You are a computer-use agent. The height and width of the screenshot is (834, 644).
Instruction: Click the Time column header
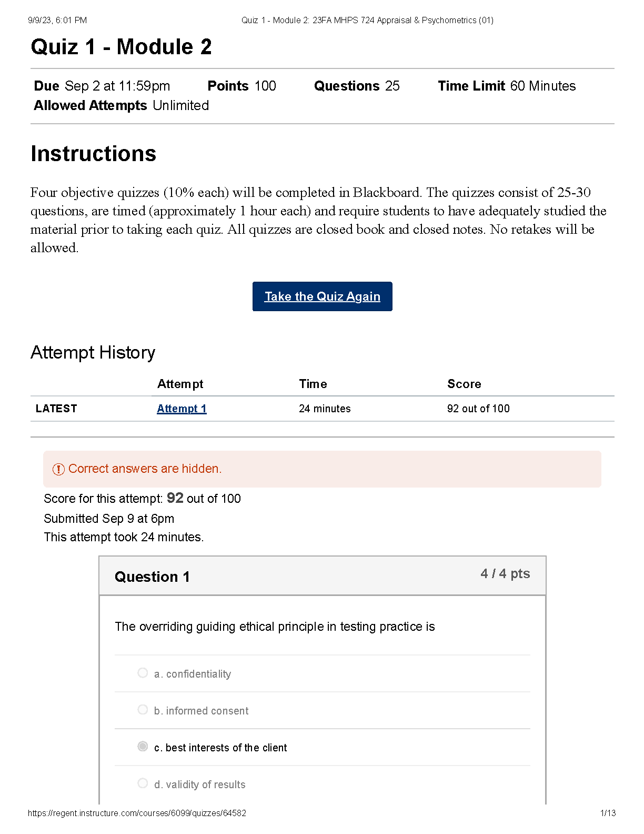coord(313,384)
